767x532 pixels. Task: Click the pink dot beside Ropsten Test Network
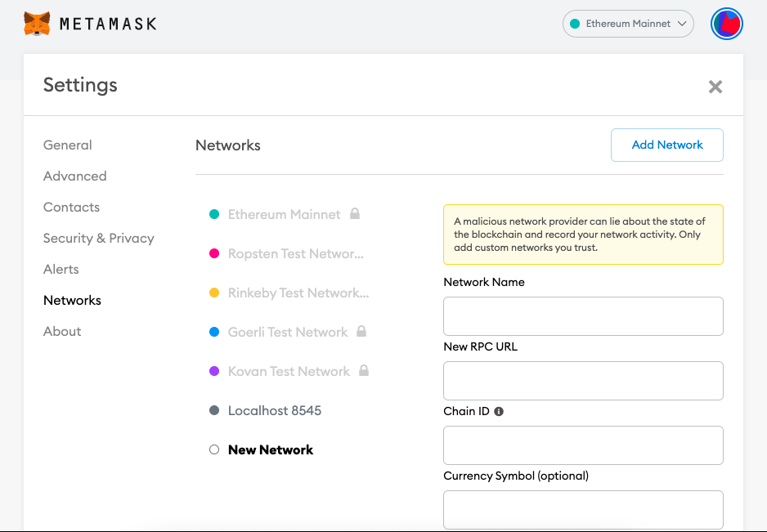(214, 253)
